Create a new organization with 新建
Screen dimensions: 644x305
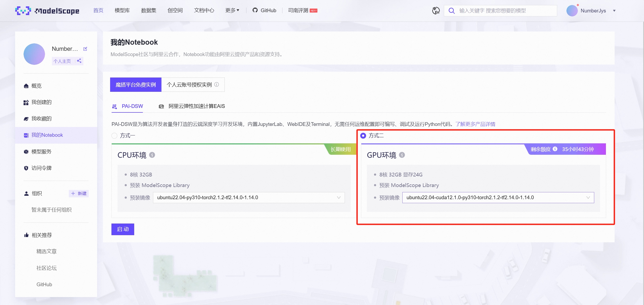click(79, 193)
